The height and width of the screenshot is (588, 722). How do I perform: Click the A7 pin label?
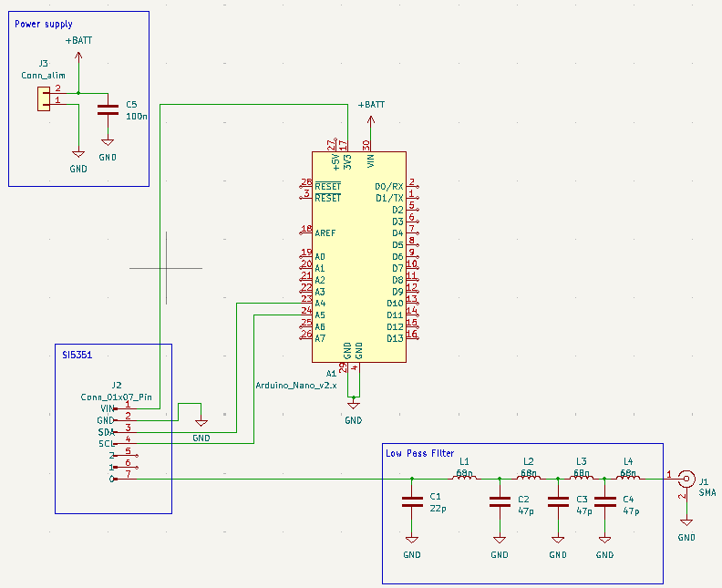click(x=320, y=338)
